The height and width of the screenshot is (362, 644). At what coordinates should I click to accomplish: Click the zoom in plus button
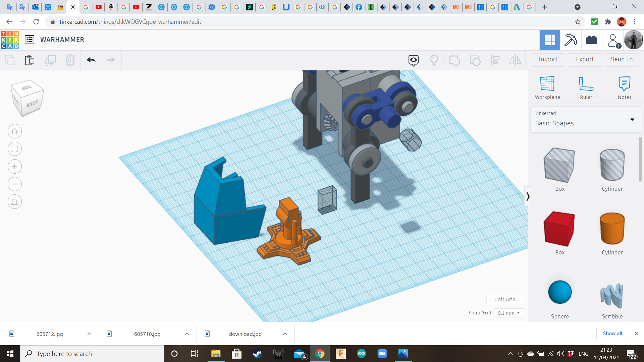pos(15,167)
